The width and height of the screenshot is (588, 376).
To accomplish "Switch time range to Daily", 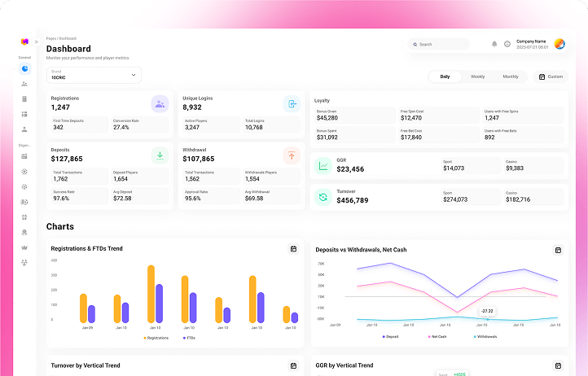I will (445, 77).
